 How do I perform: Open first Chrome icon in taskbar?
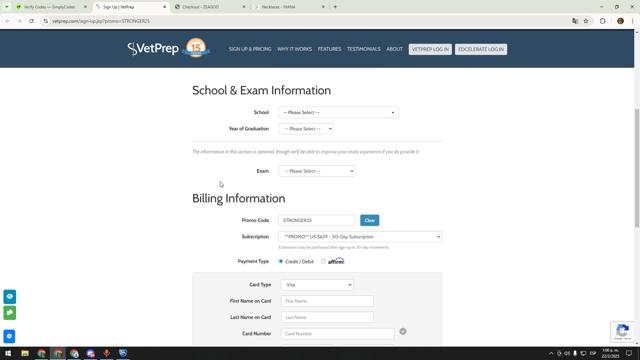(x=41, y=353)
